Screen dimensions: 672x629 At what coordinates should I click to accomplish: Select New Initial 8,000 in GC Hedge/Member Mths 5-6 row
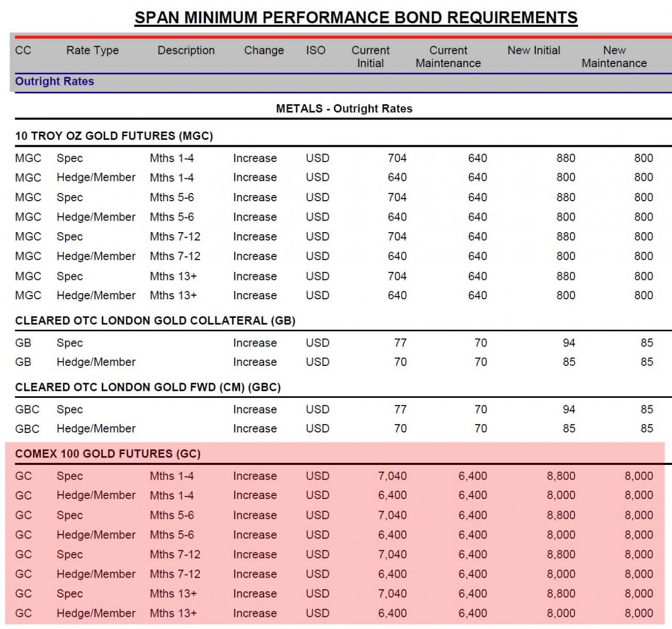click(561, 535)
